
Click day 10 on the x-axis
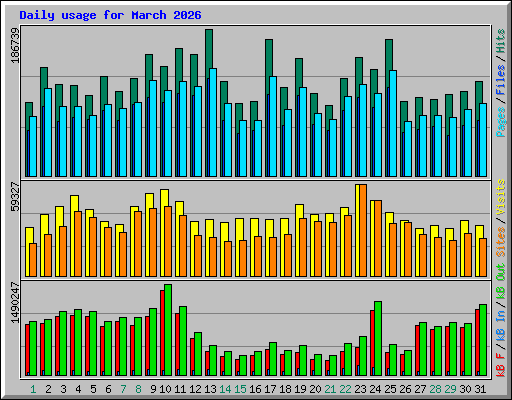(x=165, y=389)
